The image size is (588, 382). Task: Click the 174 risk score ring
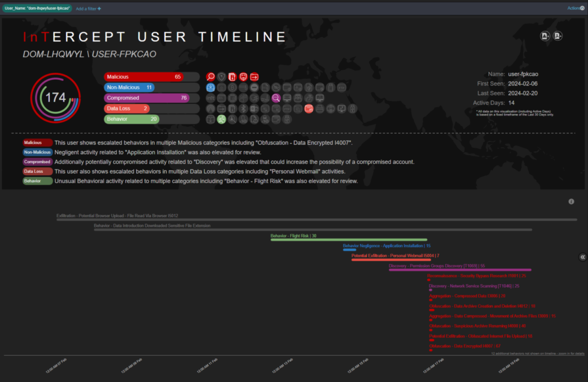(x=56, y=98)
